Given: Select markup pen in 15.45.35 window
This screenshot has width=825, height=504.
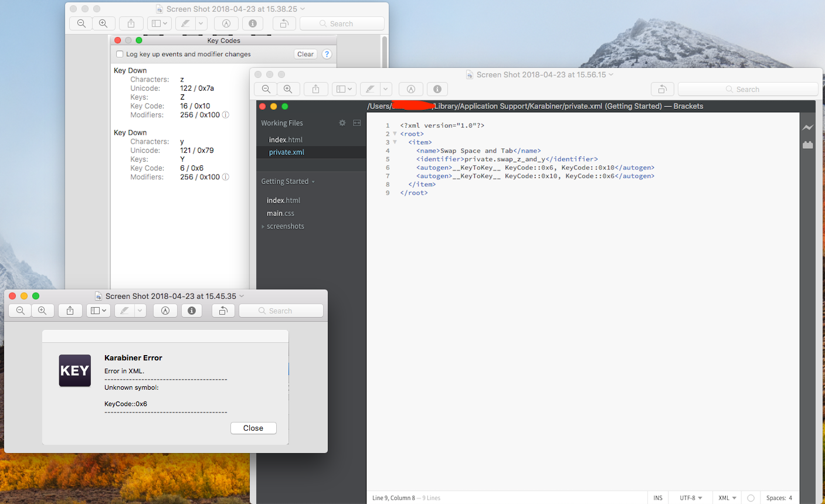Looking at the screenshot, I should 124,311.
